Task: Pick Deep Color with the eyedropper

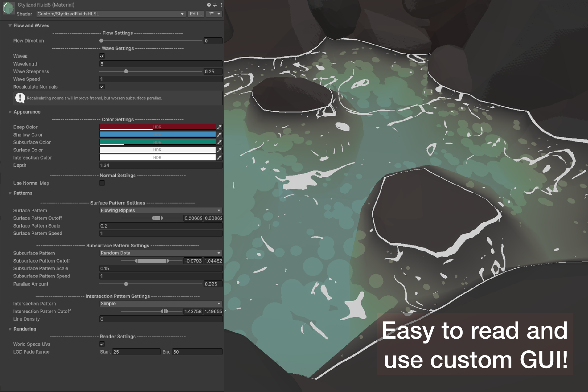Action: [220, 127]
